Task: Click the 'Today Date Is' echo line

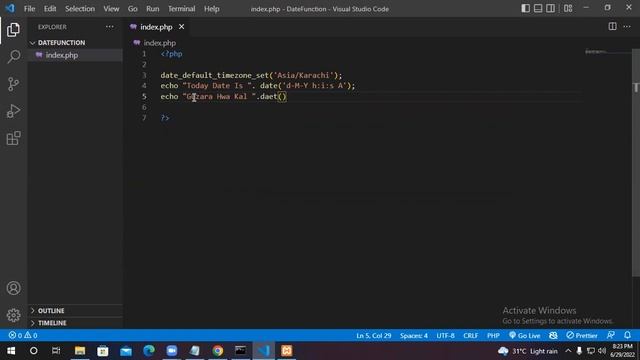Action: (x=258, y=86)
